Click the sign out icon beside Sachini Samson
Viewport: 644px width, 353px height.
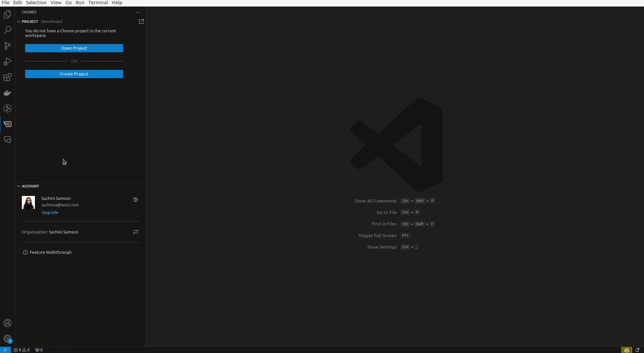136,200
